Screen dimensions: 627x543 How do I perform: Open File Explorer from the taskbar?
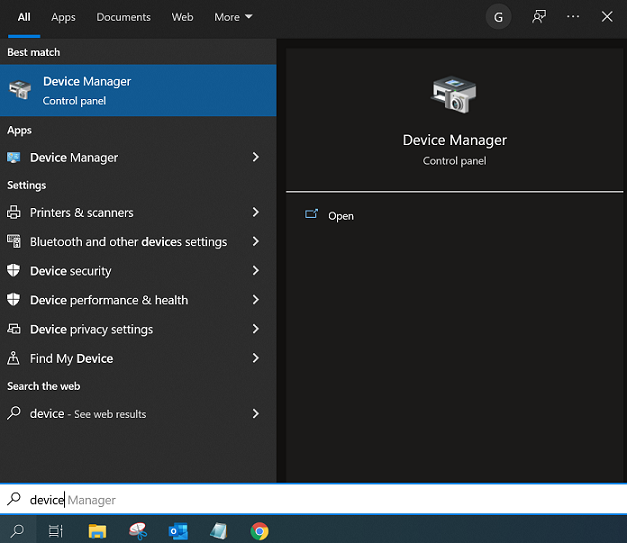click(97, 531)
